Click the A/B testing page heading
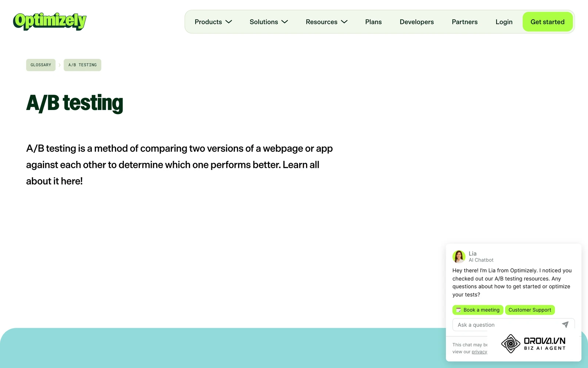The height and width of the screenshot is (368, 588). tap(75, 103)
